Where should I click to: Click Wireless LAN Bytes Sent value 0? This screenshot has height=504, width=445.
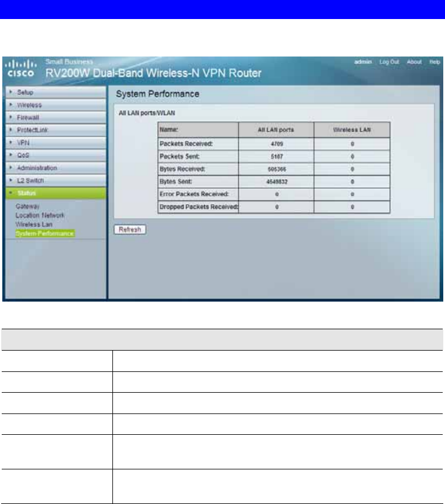point(352,182)
